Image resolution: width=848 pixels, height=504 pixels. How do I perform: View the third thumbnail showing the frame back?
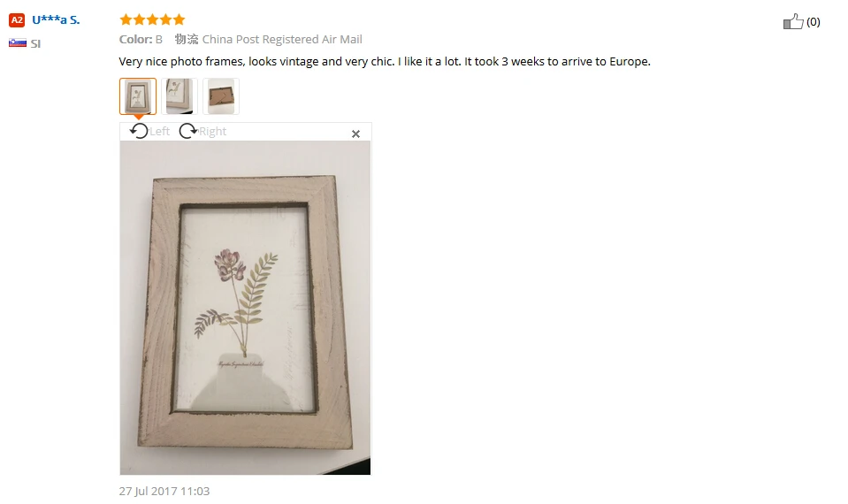pyautogui.click(x=221, y=96)
